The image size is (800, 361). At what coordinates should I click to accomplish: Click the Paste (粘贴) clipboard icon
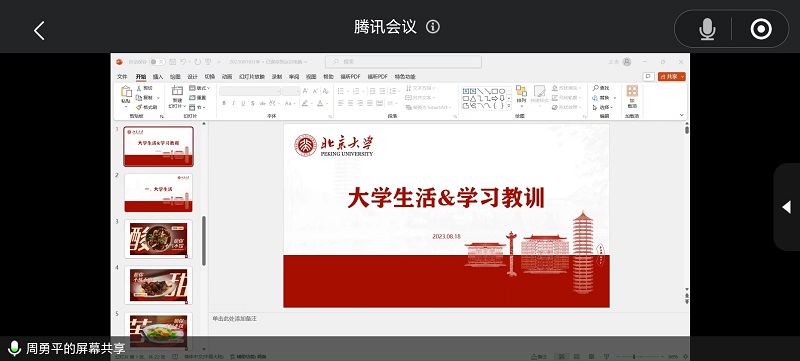pos(126,92)
